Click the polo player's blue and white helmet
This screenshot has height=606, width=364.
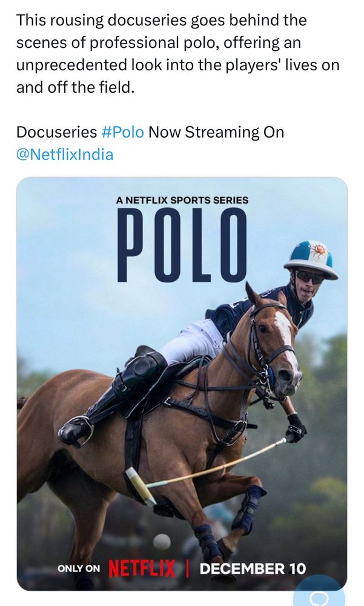(x=311, y=258)
